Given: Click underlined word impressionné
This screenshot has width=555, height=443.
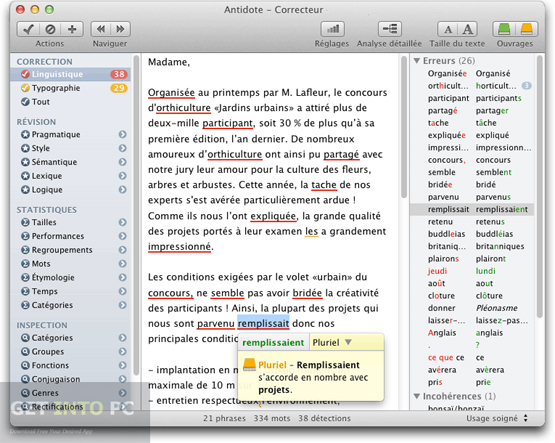Looking at the screenshot, I should (179, 247).
